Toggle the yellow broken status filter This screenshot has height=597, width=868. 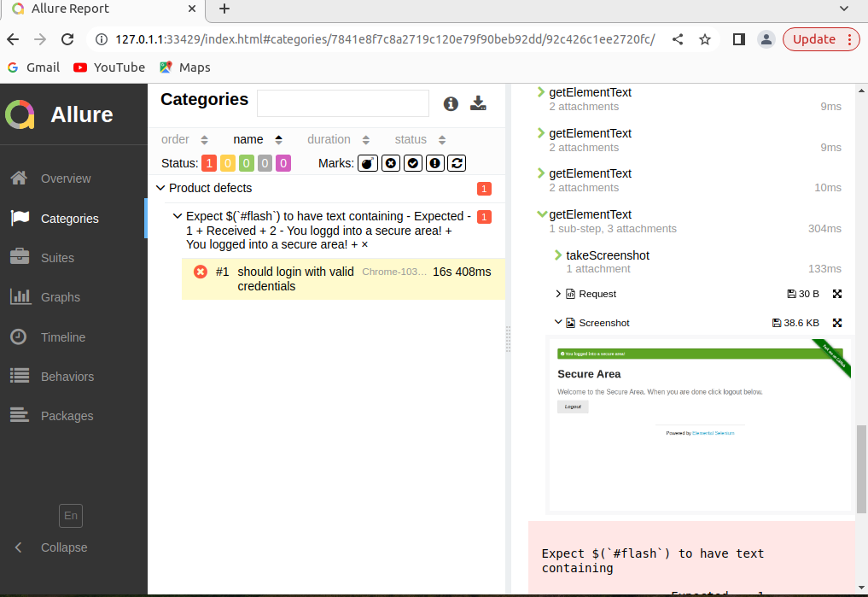tap(227, 162)
